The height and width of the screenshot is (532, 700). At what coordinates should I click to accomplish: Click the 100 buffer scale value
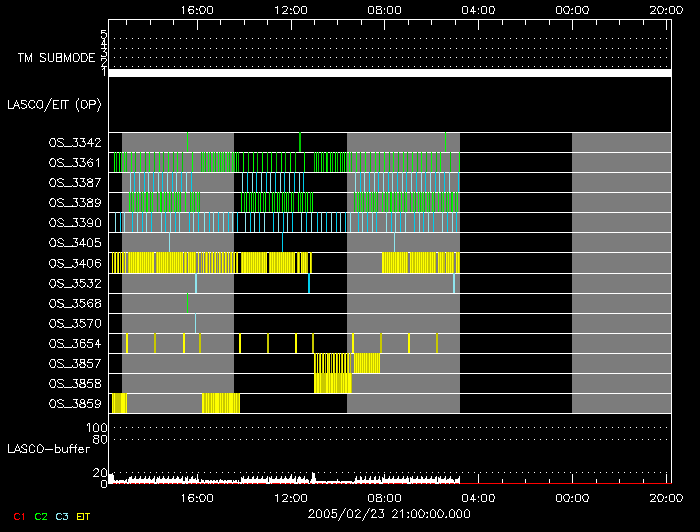[96, 428]
